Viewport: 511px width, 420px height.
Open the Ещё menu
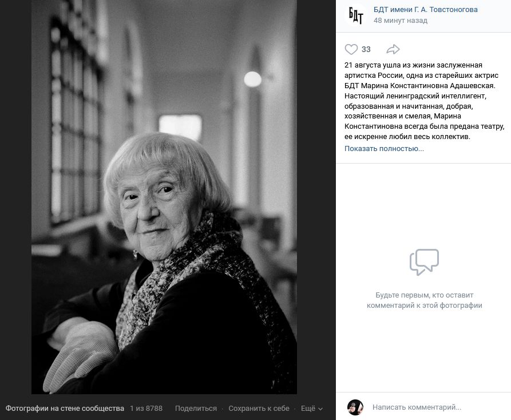point(311,409)
